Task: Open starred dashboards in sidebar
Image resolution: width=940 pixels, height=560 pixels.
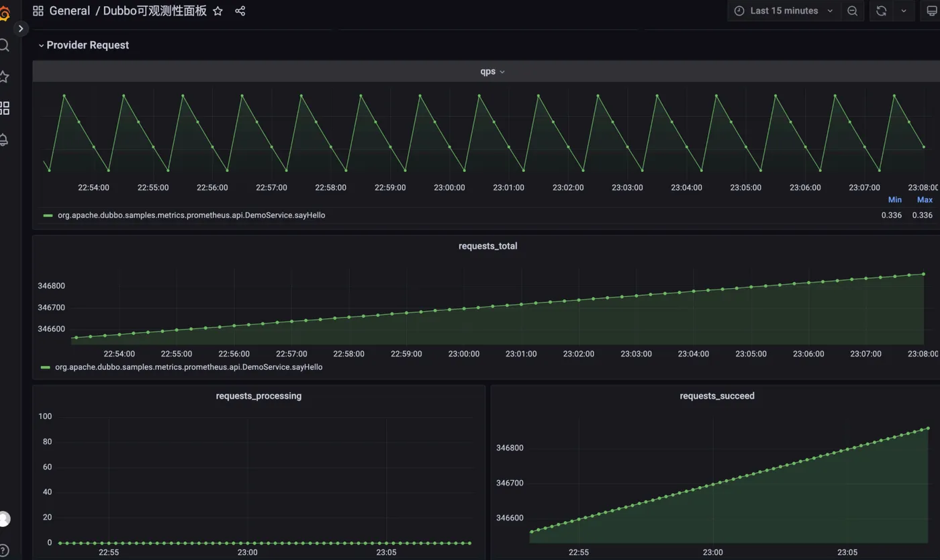Action: (x=3, y=77)
